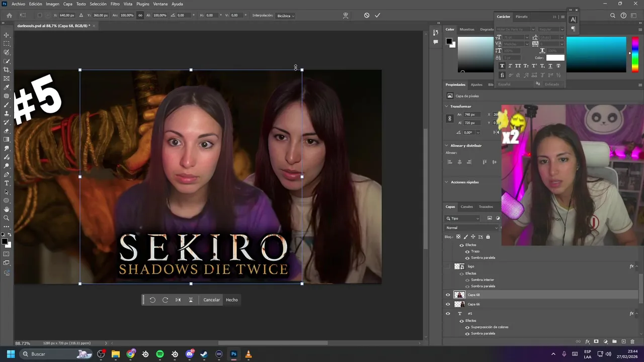Switch to the Trazados tab

coord(486,207)
